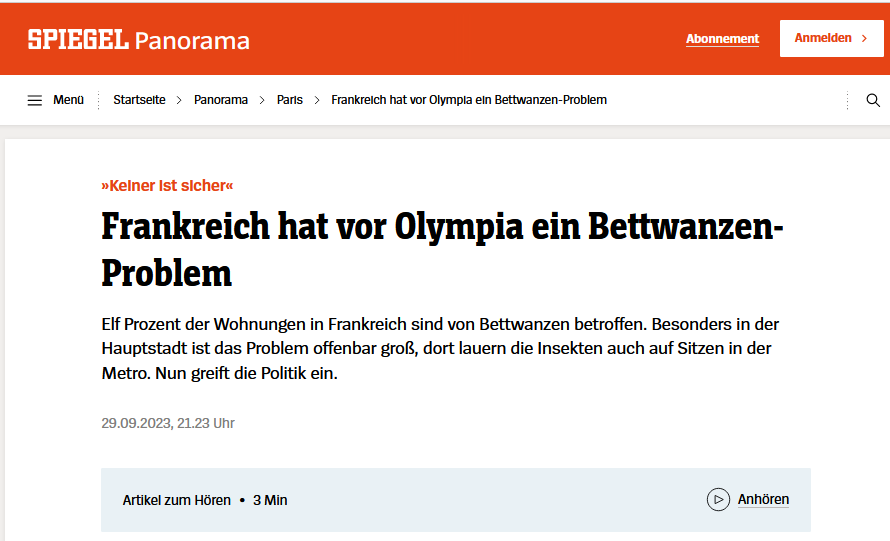Click the »Keiner ist sicher« kicker text
Viewport: 890px width, 541px height.
(167, 185)
